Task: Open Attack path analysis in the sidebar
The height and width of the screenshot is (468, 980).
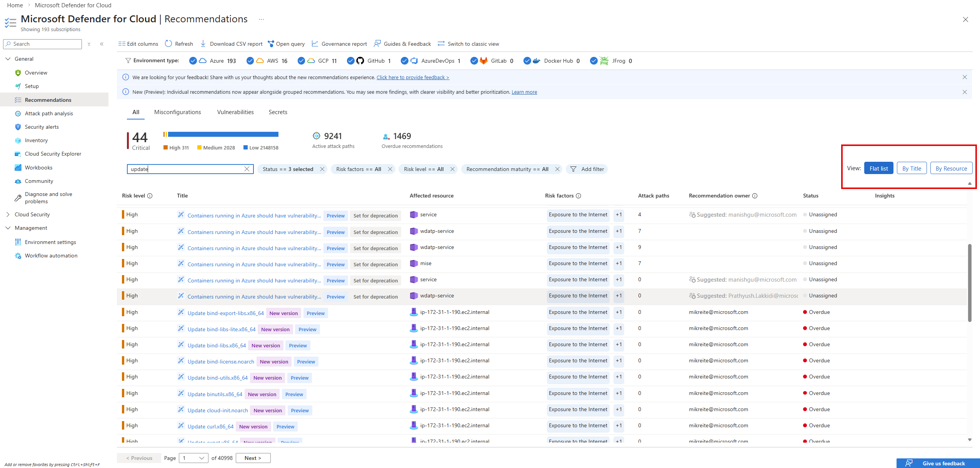Action: (x=49, y=113)
